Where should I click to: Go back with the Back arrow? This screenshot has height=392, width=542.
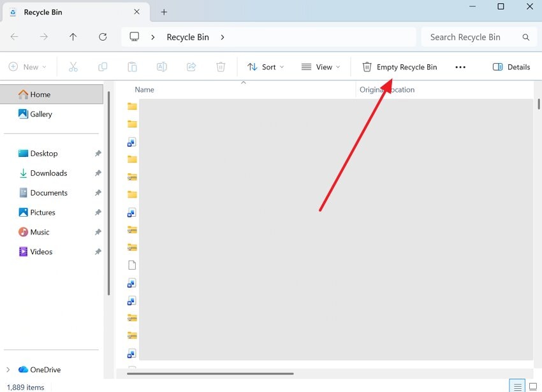click(x=14, y=36)
